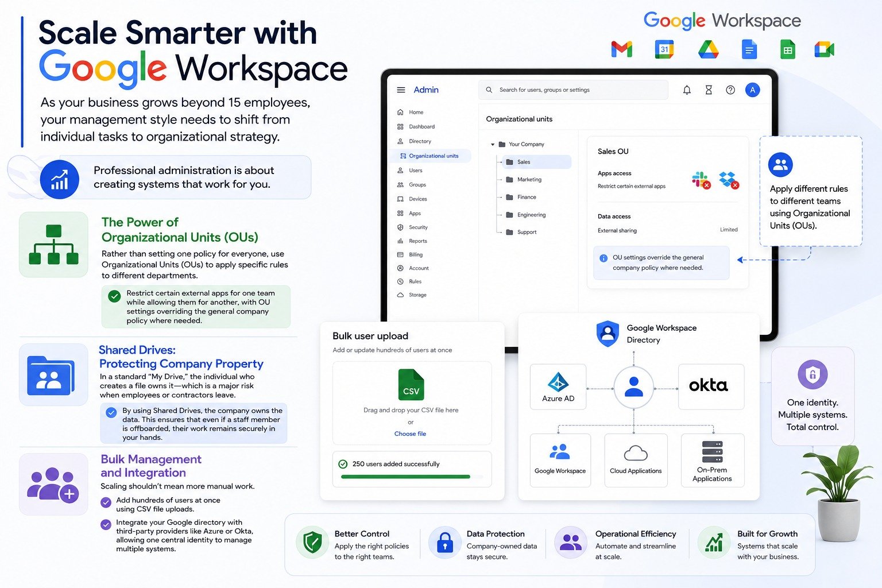Click the blue Shared Drives folder icon
The image size is (882, 588).
(x=53, y=375)
